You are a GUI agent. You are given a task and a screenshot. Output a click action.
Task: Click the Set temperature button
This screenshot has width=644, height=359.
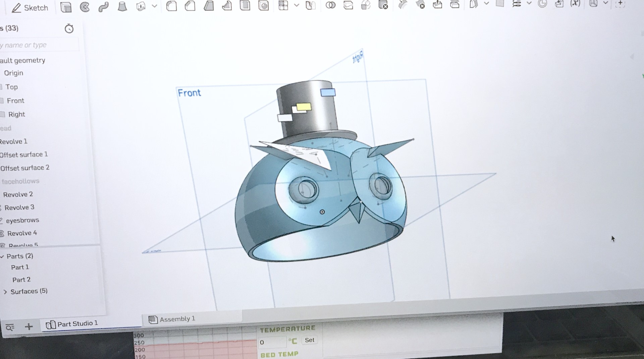click(x=309, y=340)
